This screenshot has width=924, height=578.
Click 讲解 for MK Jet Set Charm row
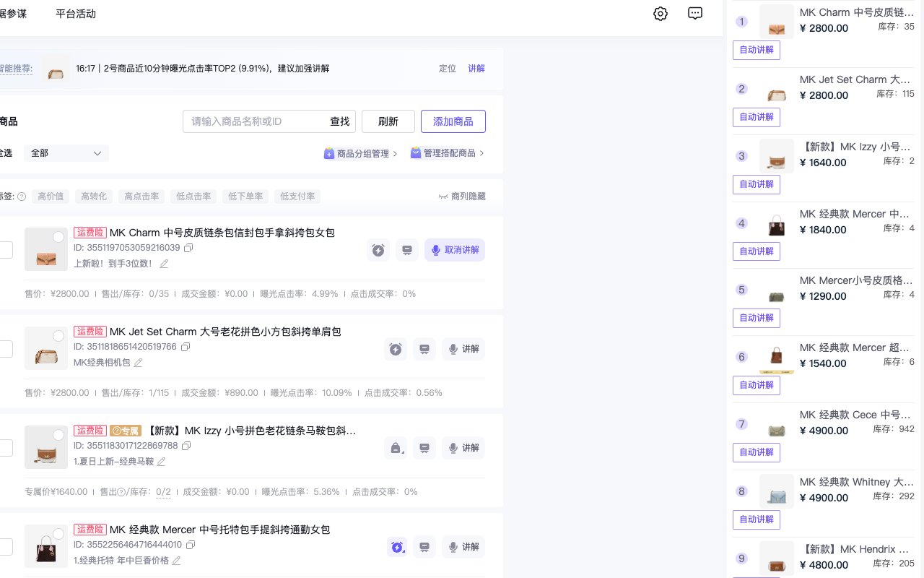[463, 349]
